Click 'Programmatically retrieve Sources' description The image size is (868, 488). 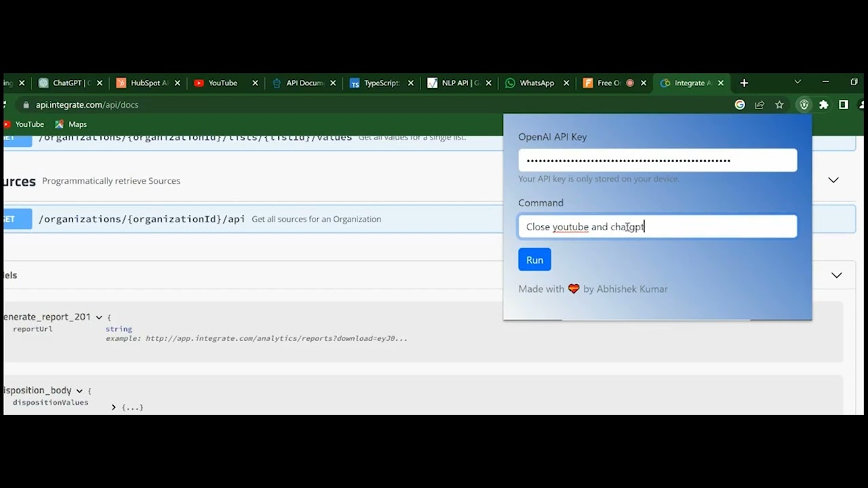coord(111,181)
